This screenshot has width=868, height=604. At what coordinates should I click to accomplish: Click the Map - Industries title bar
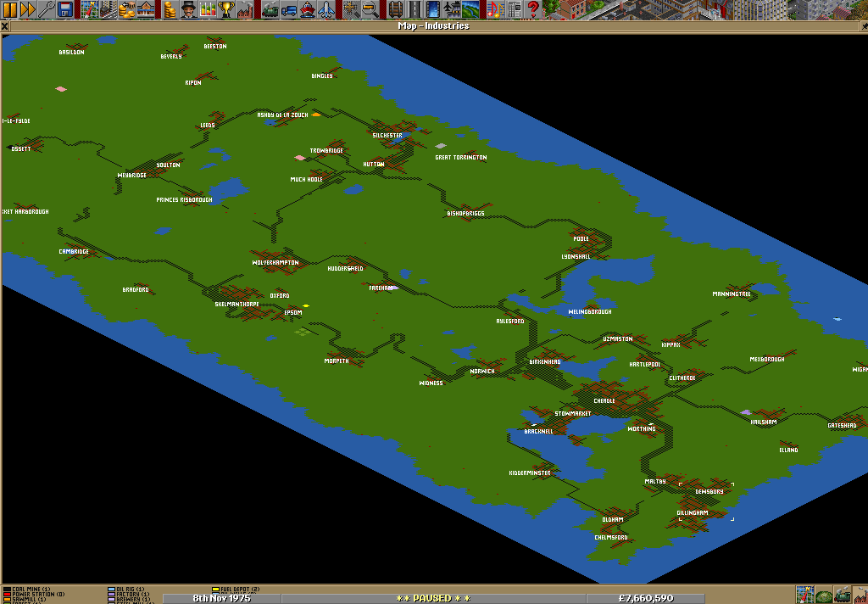tap(433, 25)
